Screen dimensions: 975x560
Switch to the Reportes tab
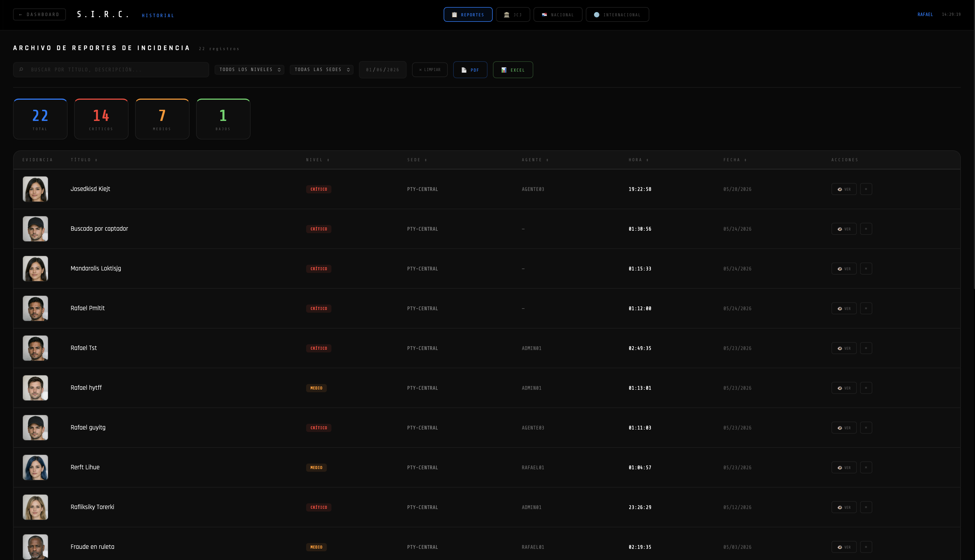point(468,15)
